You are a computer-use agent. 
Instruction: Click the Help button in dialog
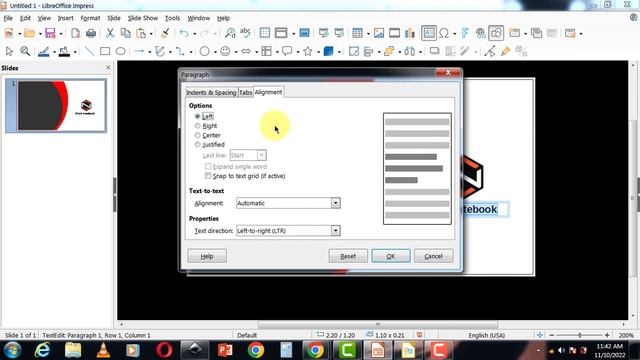(207, 256)
